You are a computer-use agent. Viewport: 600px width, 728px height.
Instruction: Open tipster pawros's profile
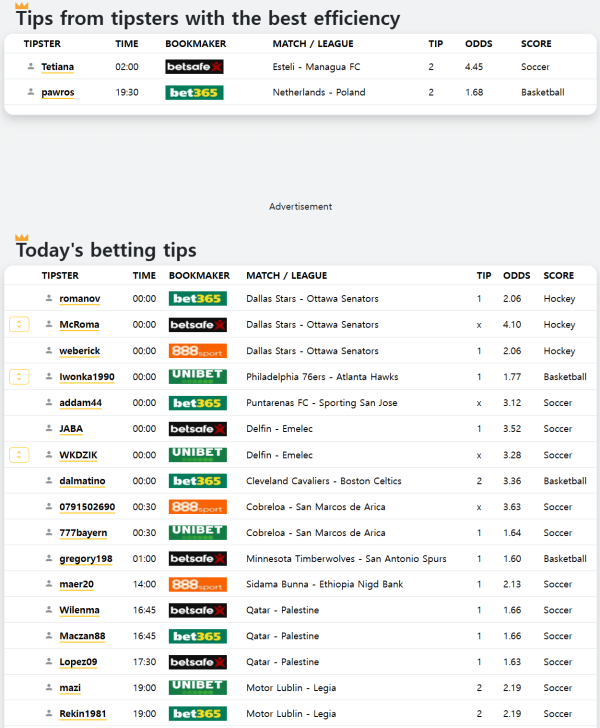coord(58,92)
